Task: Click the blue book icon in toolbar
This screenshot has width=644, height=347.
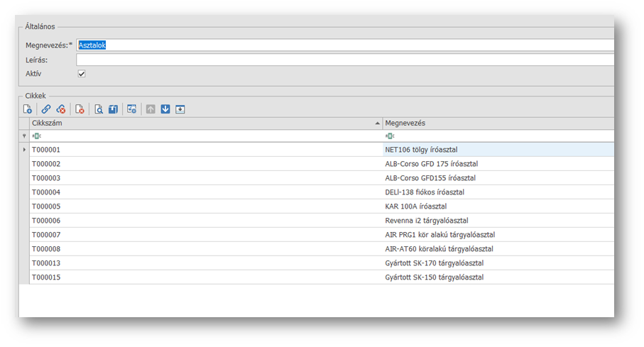Action: 113,109
